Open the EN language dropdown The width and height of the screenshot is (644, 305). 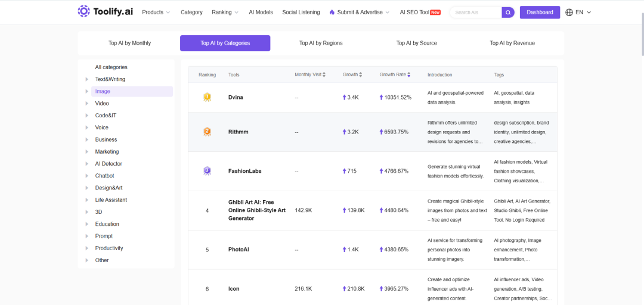(x=583, y=13)
